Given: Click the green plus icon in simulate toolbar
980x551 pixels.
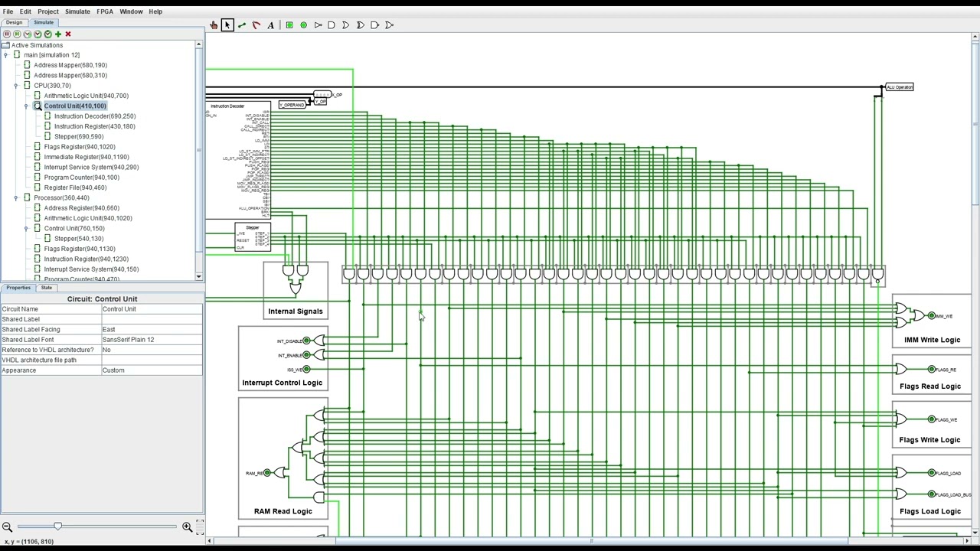Looking at the screenshot, I should 57,34.
